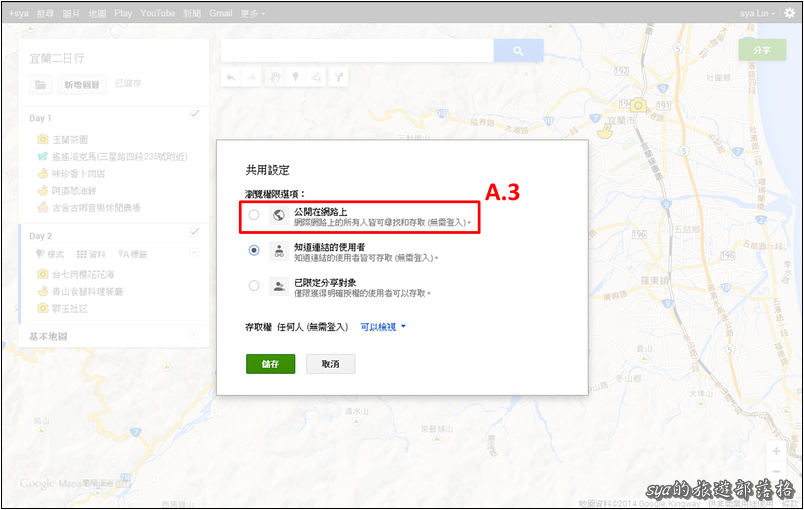804x510 pixels.
Task: Click the 取消 button in dialog
Action: pos(330,364)
